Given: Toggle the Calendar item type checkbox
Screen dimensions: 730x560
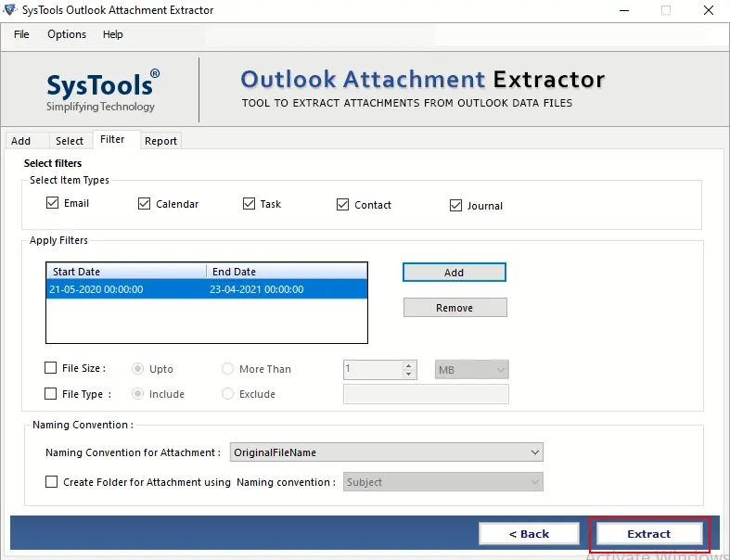Looking at the screenshot, I should pyautogui.click(x=144, y=204).
